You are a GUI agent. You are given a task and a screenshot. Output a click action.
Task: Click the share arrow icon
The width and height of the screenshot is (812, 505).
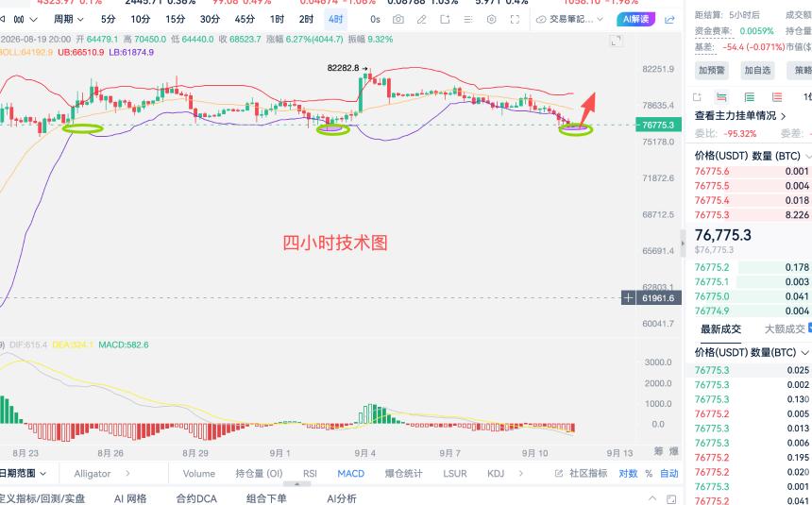pos(669,20)
